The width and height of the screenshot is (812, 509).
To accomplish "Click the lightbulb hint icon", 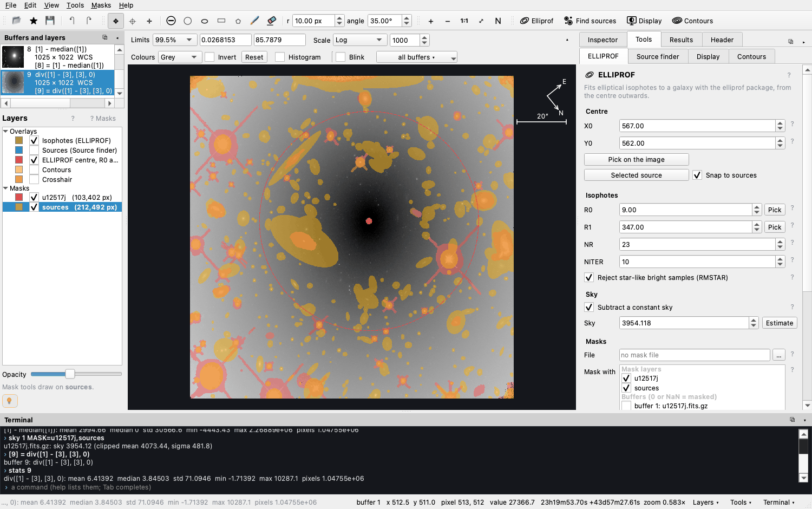I will point(10,401).
